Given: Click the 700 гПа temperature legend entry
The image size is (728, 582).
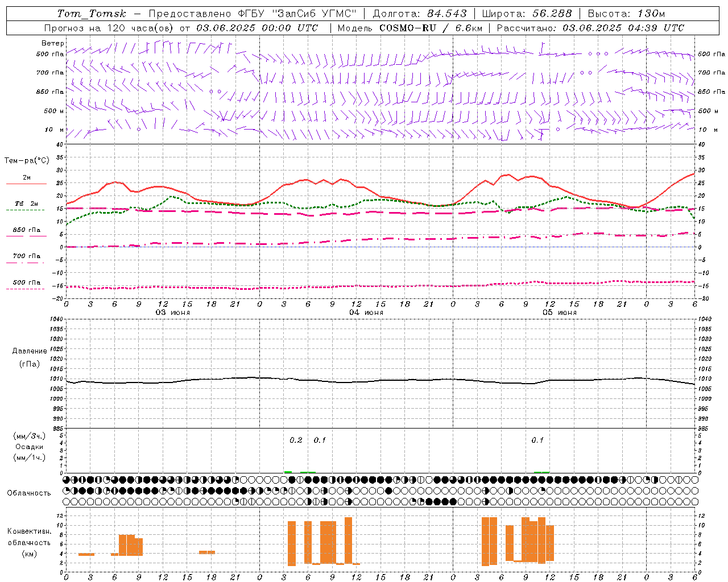Looking at the screenshot, I should pyautogui.click(x=26, y=256).
